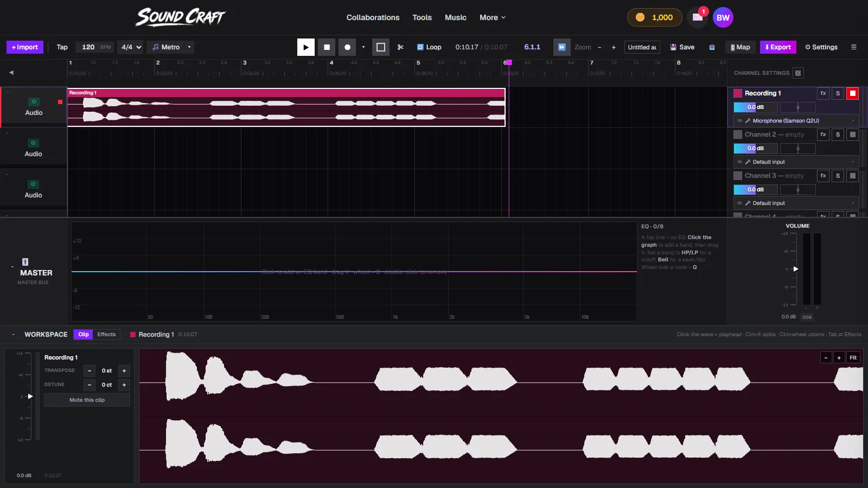
Task: Solo Channel 2
Action: (x=838, y=134)
